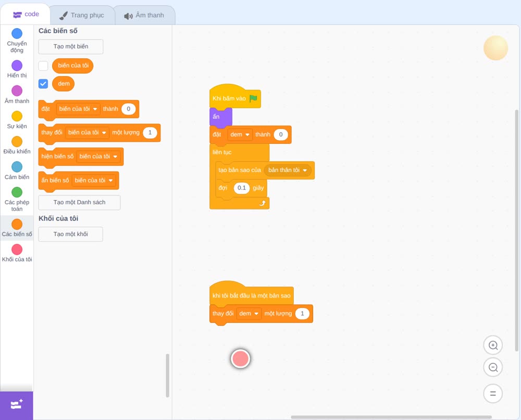The width and height of the screenshot is (521, 420).
Task: Open the Sự kiện block category
Action: [x=17, y=120]
